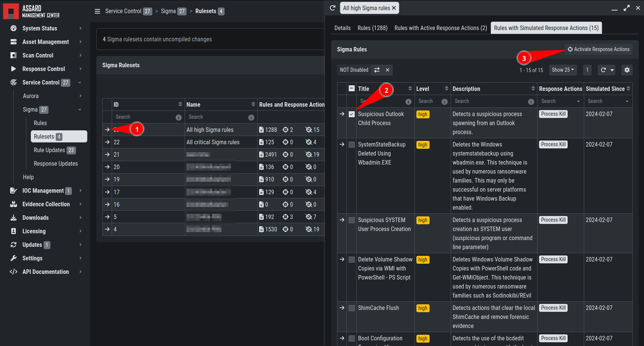Open details arrow for ShimCache Flush

(x=342, y=308)
